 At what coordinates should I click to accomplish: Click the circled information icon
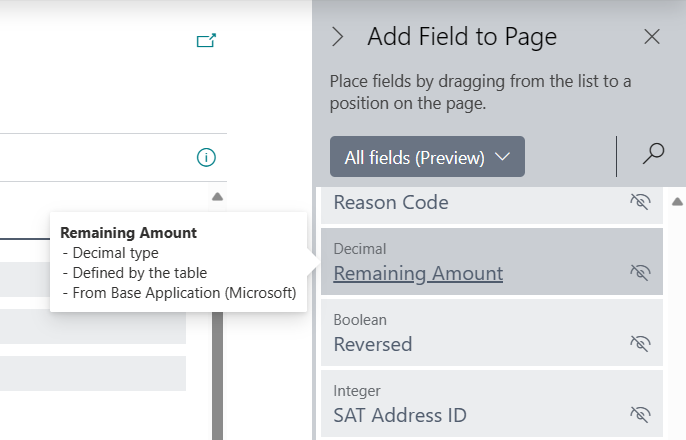coord(206,157)
